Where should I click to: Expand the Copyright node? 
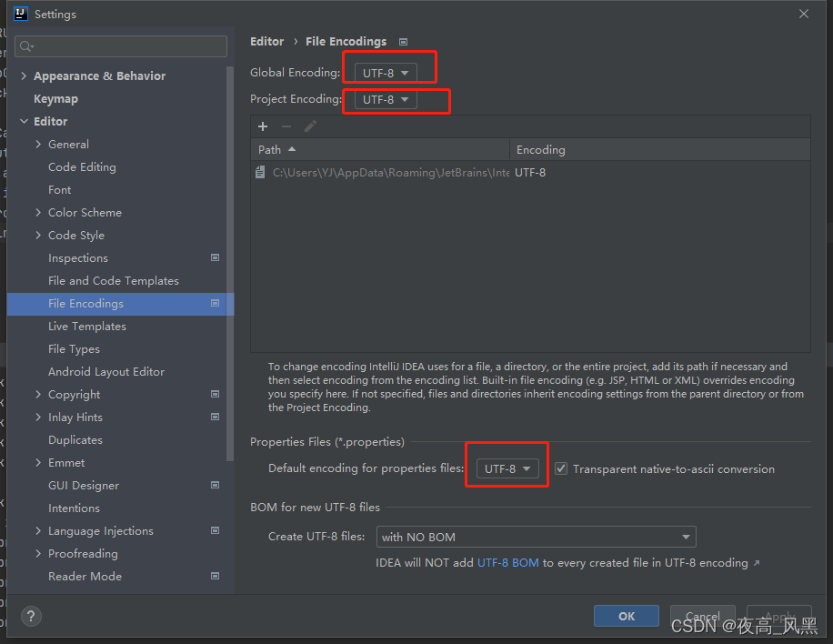pyautogui.click(x=38, y=394)
